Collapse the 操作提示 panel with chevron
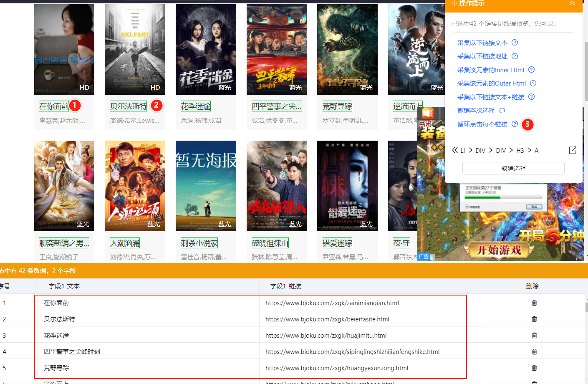This screenshot has width=588, height=384. point(572,3)
